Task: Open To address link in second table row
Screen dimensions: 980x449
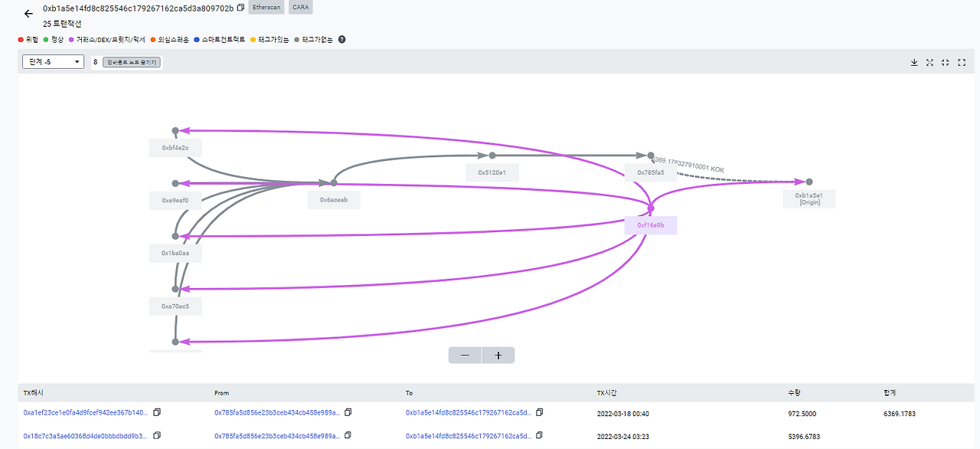Action: coord(469,435)
